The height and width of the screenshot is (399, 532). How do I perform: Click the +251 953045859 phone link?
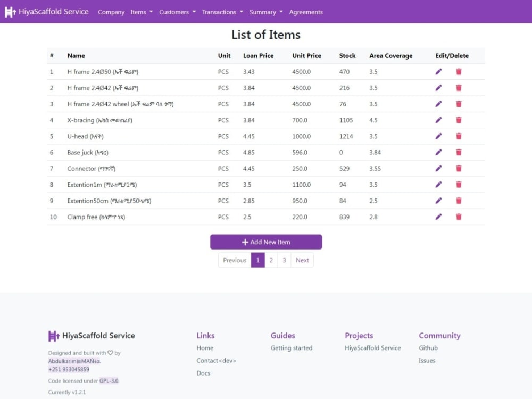[69, 369]
